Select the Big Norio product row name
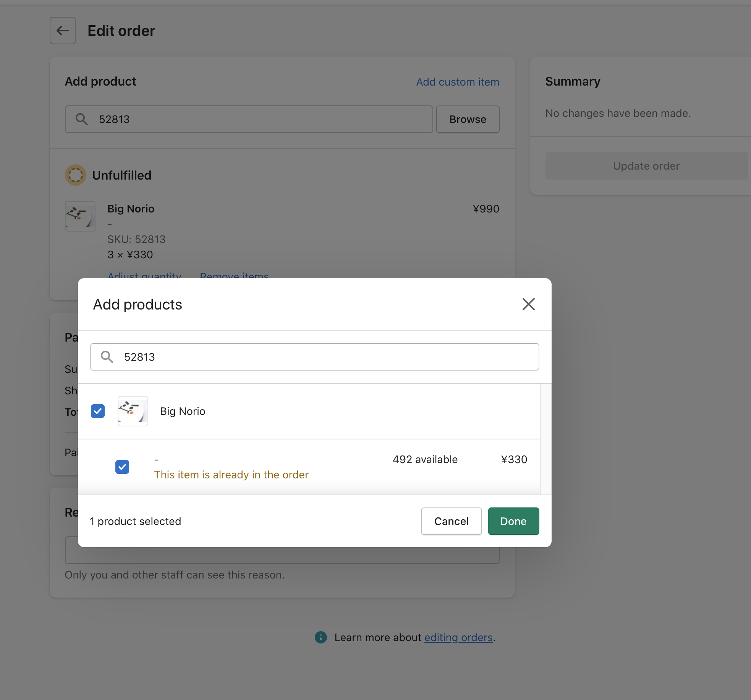The height and width of the screenshot is (700, 751). click(183, 411)
